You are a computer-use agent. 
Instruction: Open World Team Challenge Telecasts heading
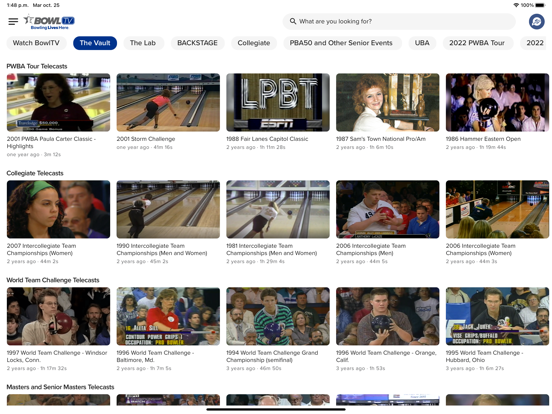tap(53, 280)
